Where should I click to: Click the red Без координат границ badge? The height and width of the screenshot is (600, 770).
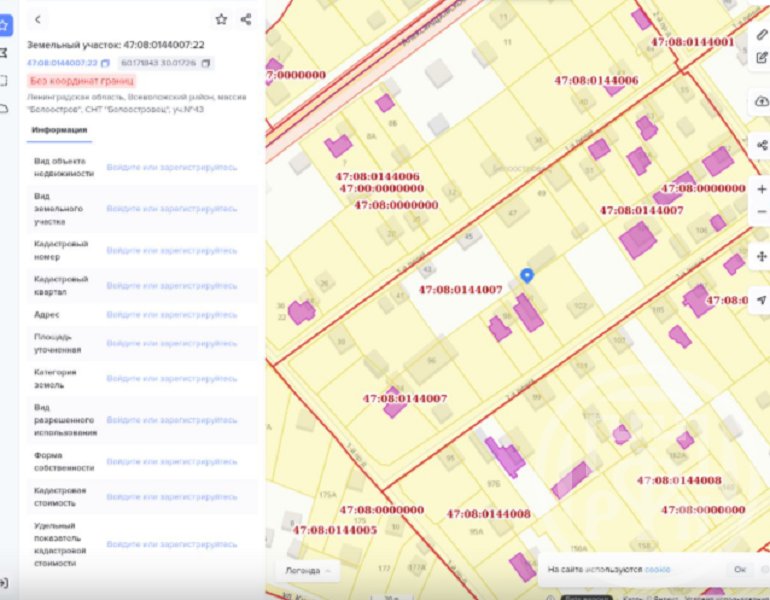(x=81, y=80)
